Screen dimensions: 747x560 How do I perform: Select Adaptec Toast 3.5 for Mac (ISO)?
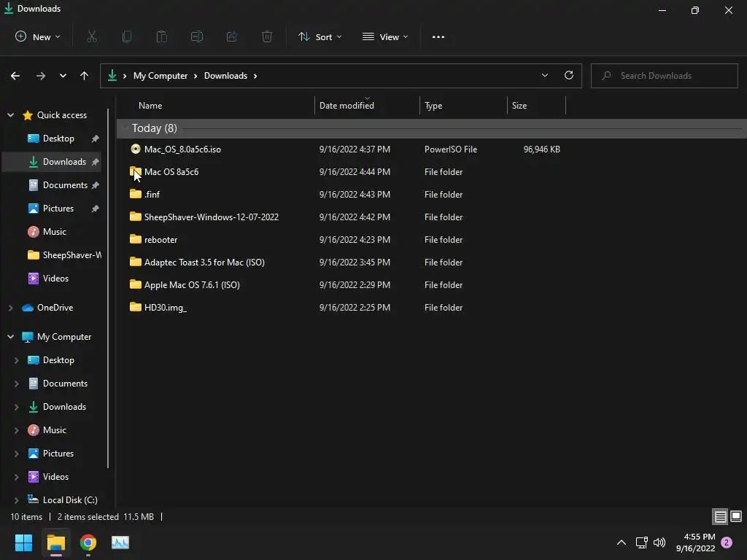[204, 262]
